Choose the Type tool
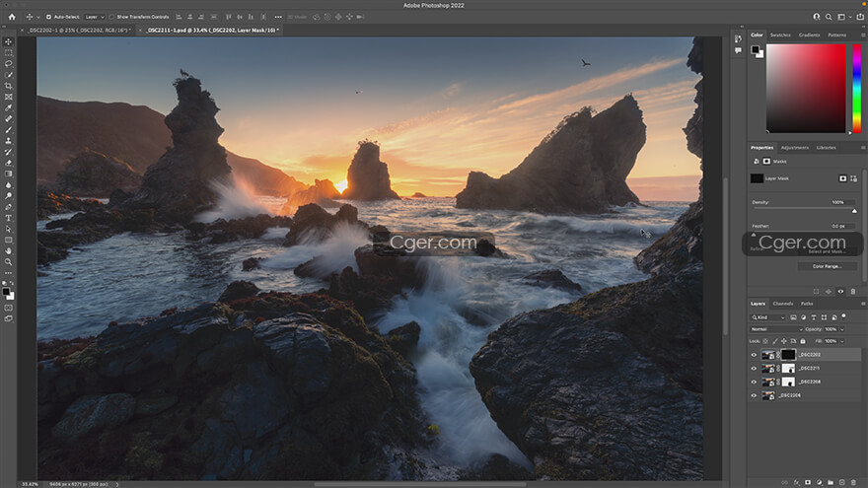 9,218
